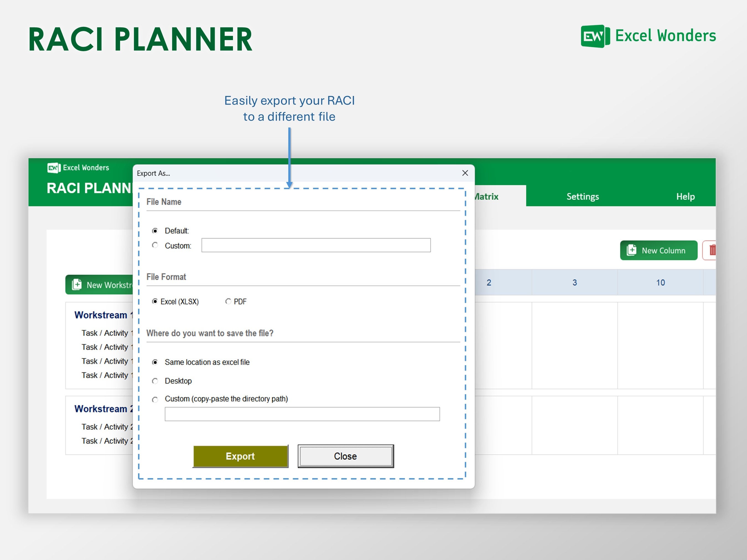The height and width of the screenshot is (560, 747).
Task: Select Same location as excel file
Action: [155, 362]
